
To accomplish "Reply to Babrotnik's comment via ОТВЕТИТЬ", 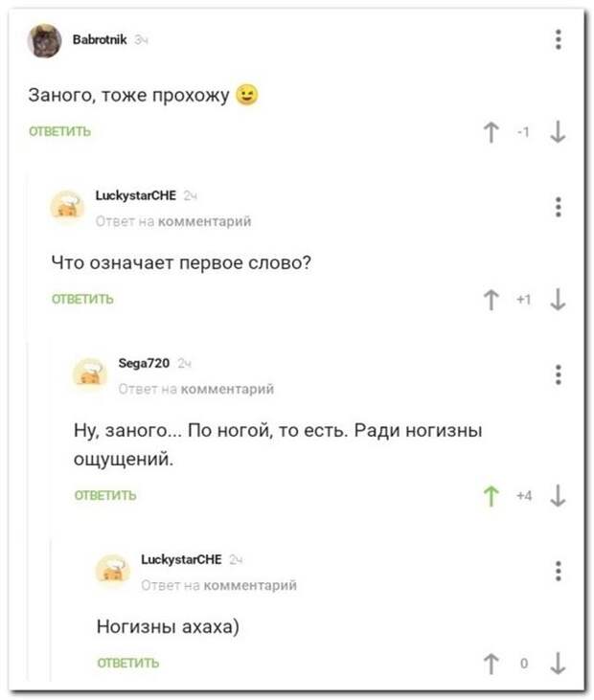I will coord(58,132).
